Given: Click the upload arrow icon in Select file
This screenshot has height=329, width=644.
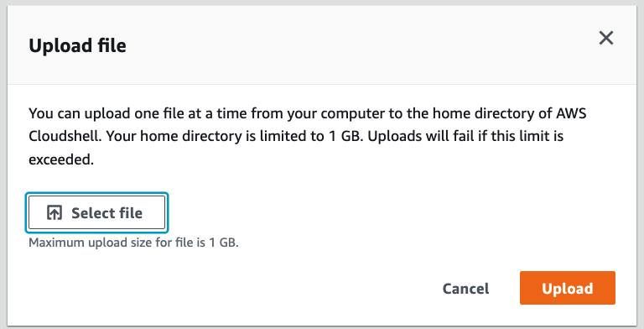Looking at the screenshot, I should pos(55,212).
